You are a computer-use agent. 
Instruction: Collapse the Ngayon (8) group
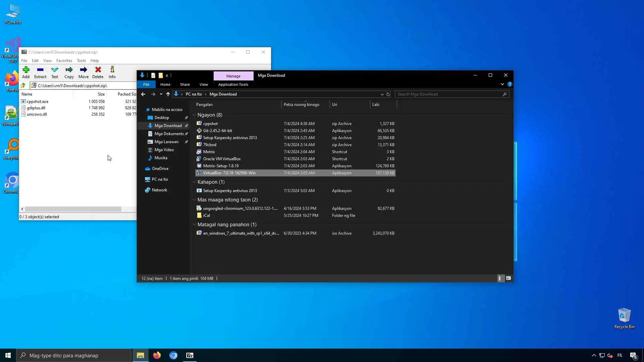[x=194, y=115]
